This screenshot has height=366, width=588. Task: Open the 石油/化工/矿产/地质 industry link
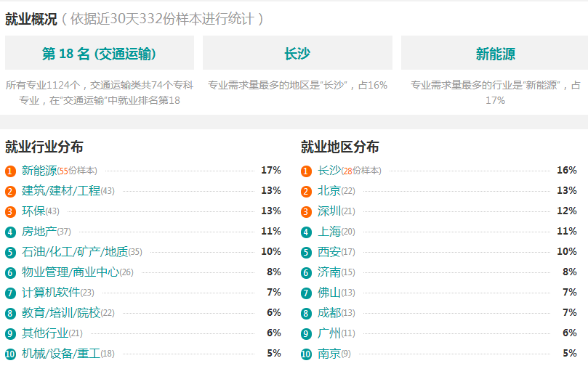tap(75, 251)
